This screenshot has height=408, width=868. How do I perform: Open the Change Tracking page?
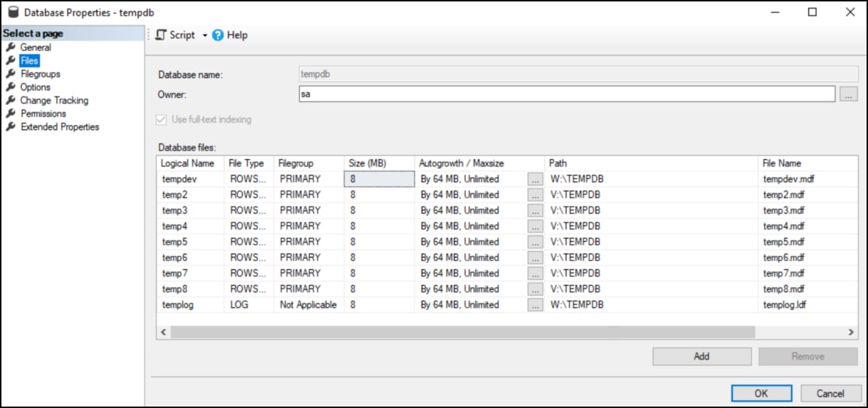(x=54, y=100)
